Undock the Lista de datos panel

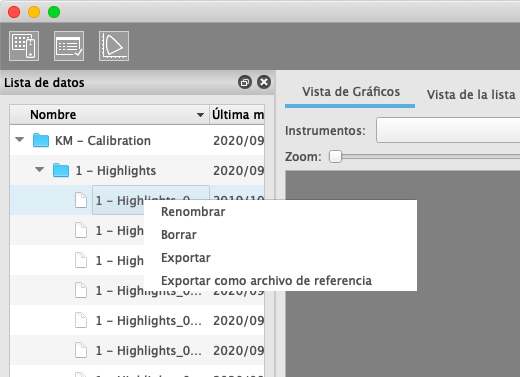(x=245, y=82)
